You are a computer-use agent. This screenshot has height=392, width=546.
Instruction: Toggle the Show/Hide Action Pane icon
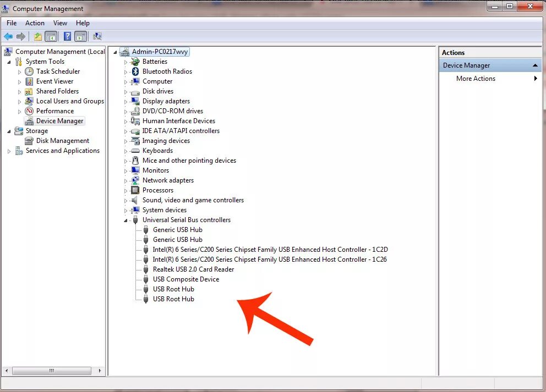[x=81, y=36]
